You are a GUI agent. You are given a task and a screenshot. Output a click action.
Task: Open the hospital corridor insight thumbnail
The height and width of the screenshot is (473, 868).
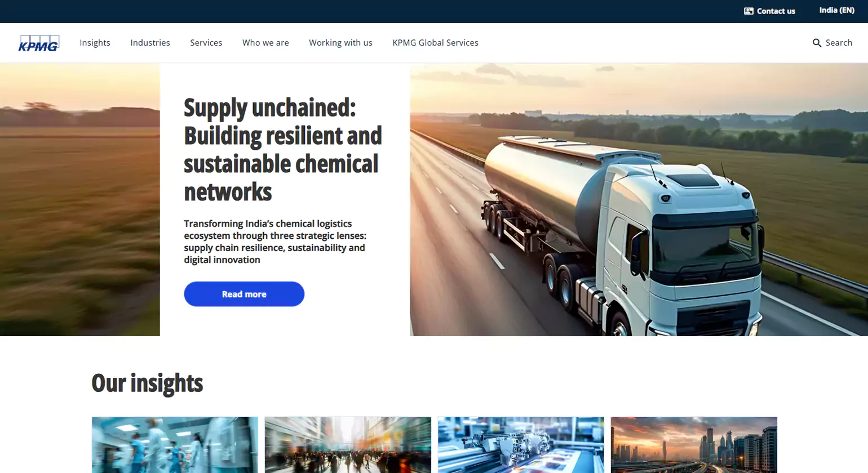click(x=175, y=445)
